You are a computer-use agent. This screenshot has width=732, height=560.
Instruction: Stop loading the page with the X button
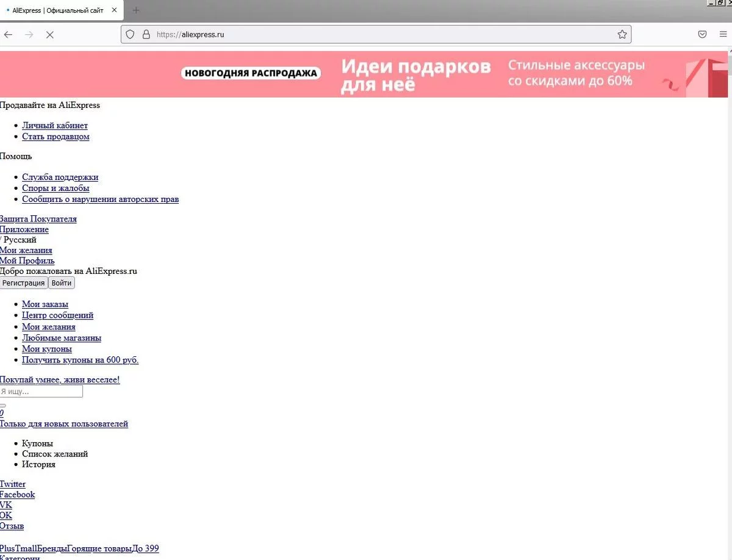(50, 35)
